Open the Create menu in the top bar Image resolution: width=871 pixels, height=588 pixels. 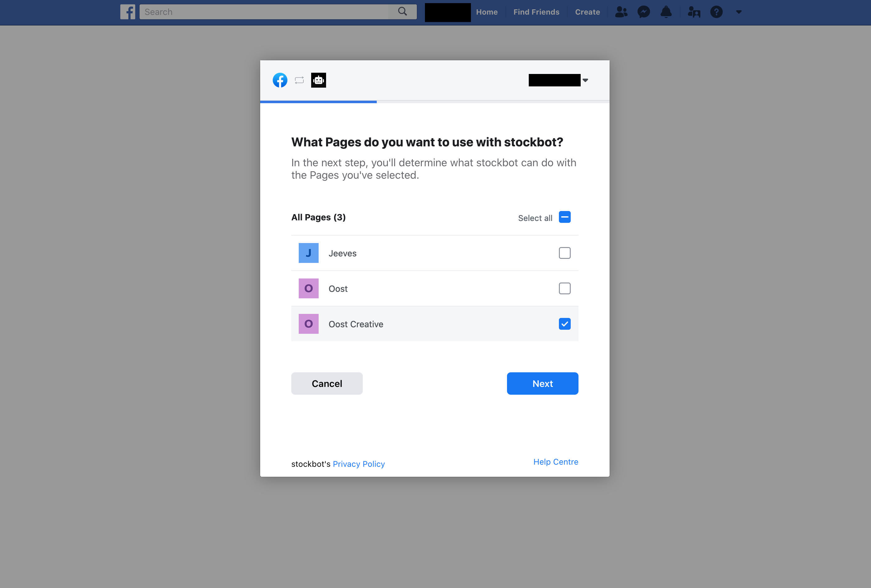click(x=587, y=12)
